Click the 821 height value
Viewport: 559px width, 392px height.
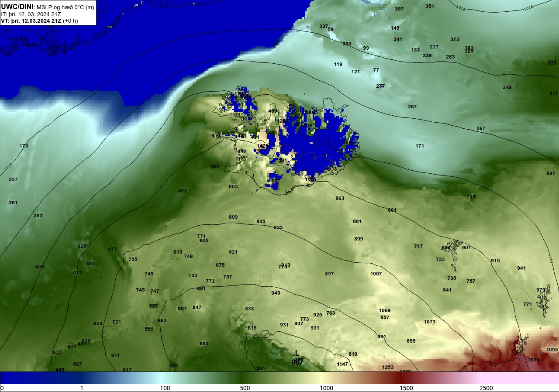[233, 252]
